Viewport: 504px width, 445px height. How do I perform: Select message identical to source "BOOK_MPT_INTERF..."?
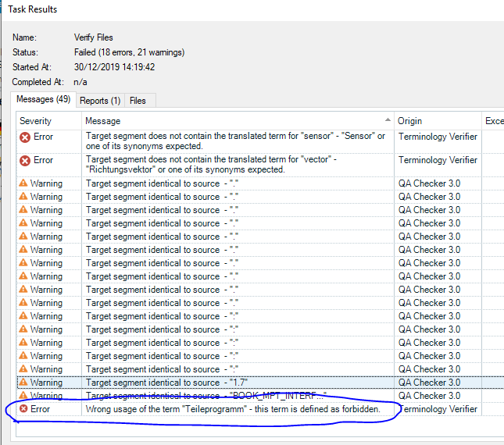coord(206,396)
